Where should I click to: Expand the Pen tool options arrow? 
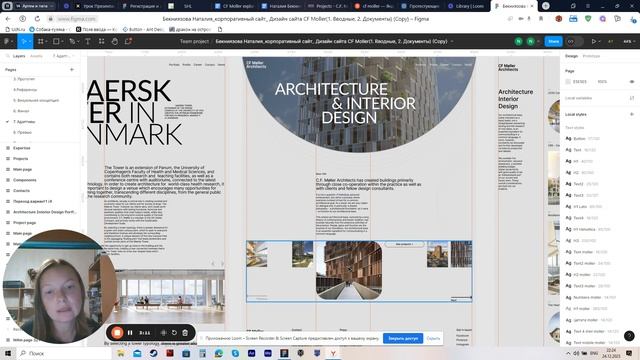click(78, 41)
